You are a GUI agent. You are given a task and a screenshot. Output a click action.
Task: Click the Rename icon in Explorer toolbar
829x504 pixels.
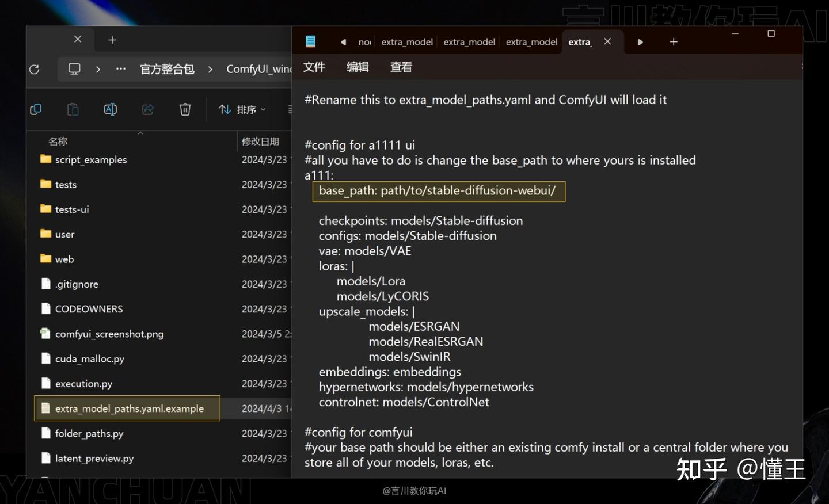point(111,109)
